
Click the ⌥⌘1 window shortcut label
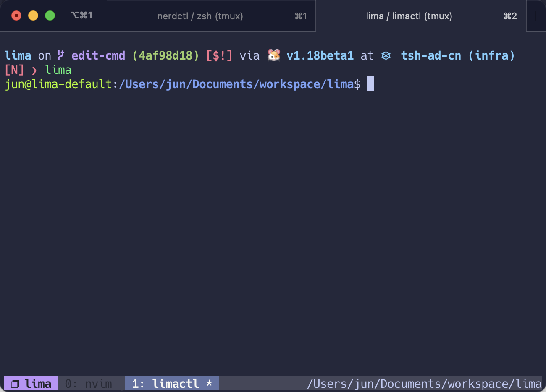coord(81,16)
